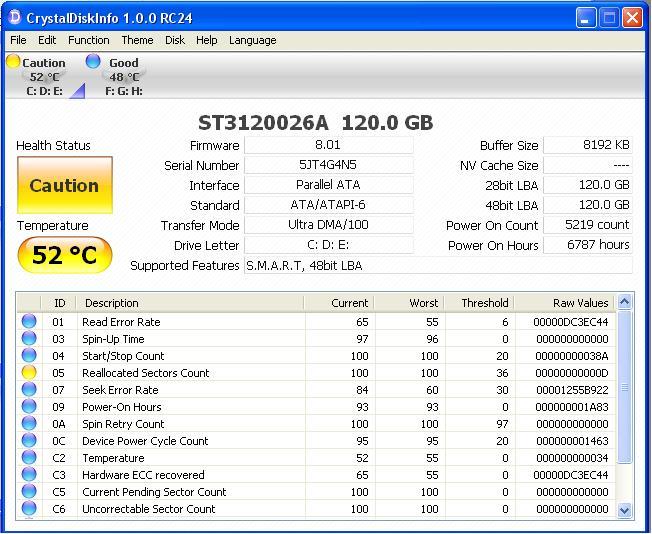Open the Disk menu
This screenshot has width=652, height=534.
coord(175,40)
